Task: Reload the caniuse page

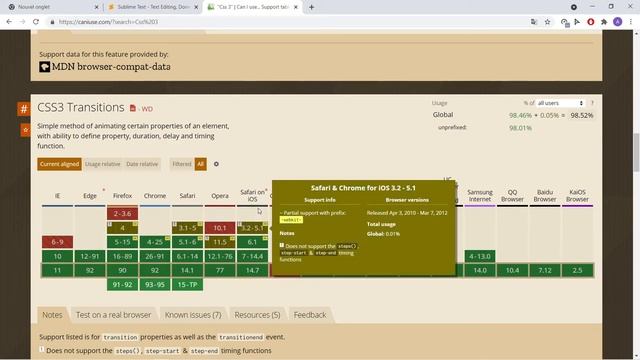Action: 36,22
